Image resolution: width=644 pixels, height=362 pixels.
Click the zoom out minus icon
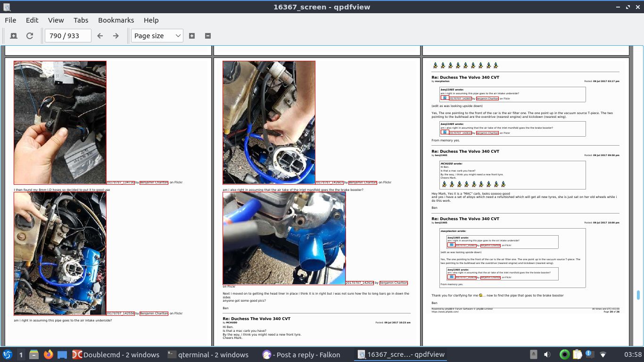(208, 36)
